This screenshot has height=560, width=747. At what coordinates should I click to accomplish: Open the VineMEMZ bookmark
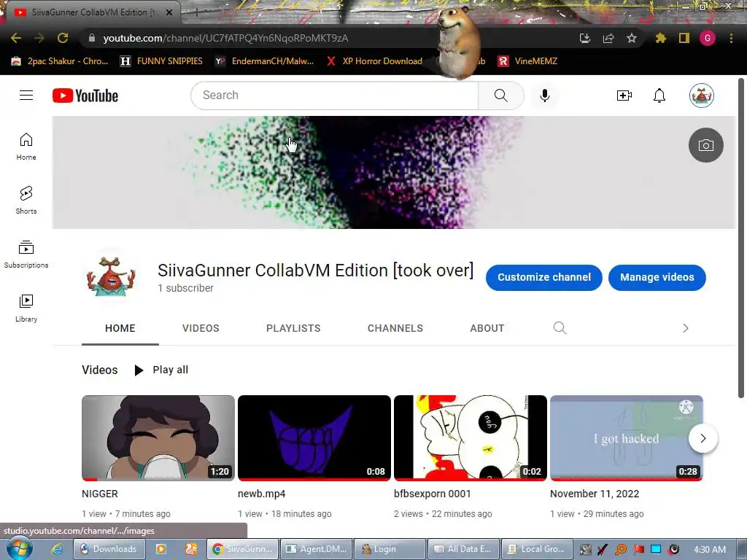pos(527,61)
